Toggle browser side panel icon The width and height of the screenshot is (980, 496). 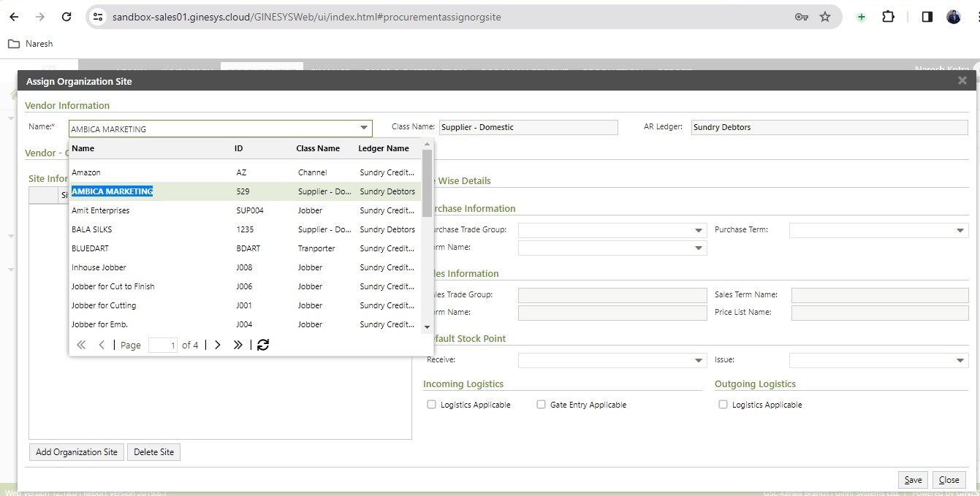coord(927,17)
